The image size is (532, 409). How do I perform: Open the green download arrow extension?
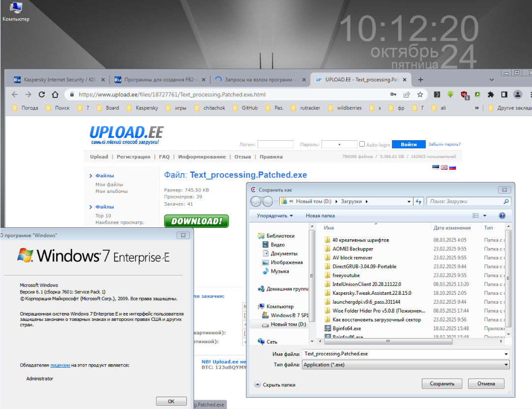(450, 94)
